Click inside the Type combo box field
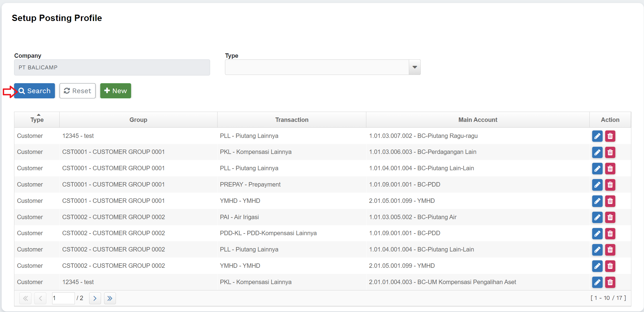 coord(317,67)
